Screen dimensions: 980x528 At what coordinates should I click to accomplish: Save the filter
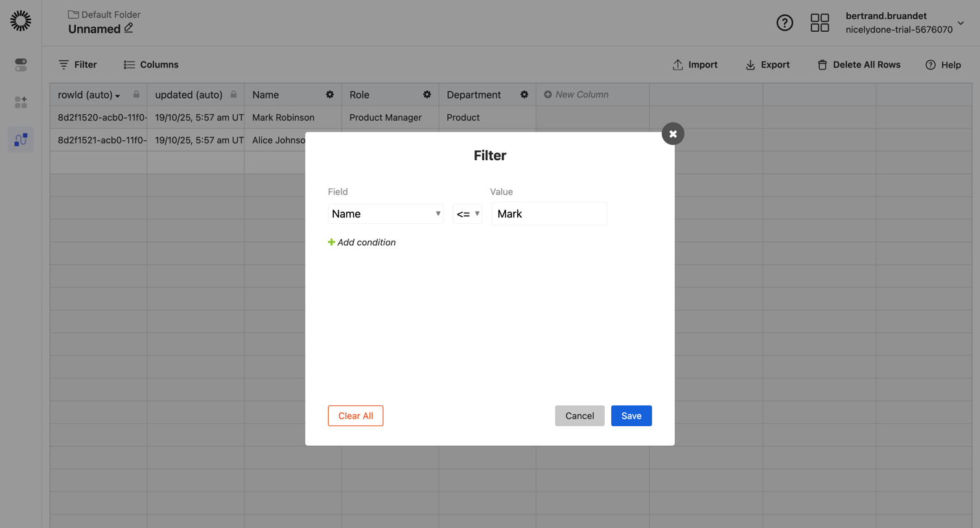coord(631,416)
